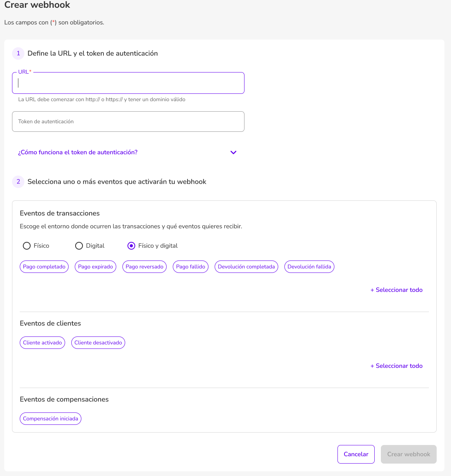
Task: Toggle the Pago expirado event chip
Action: pyautogui.click(x=95, y=267)
